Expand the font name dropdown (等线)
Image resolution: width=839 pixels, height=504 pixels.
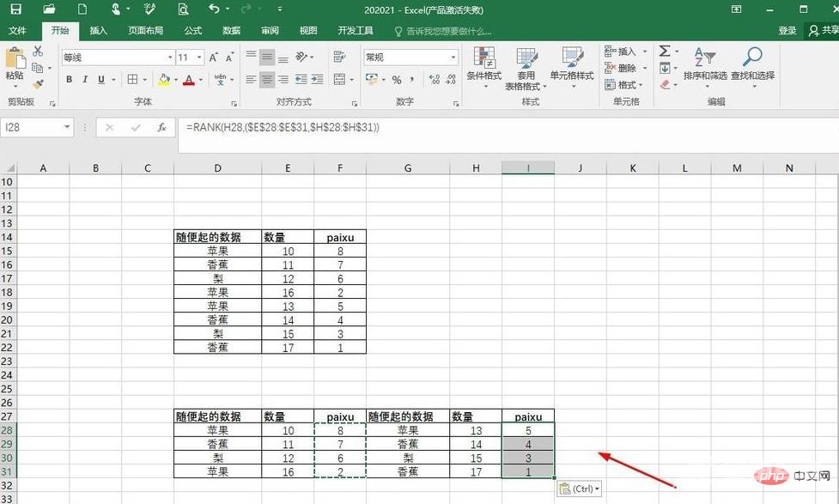click(x=170, y=58)
